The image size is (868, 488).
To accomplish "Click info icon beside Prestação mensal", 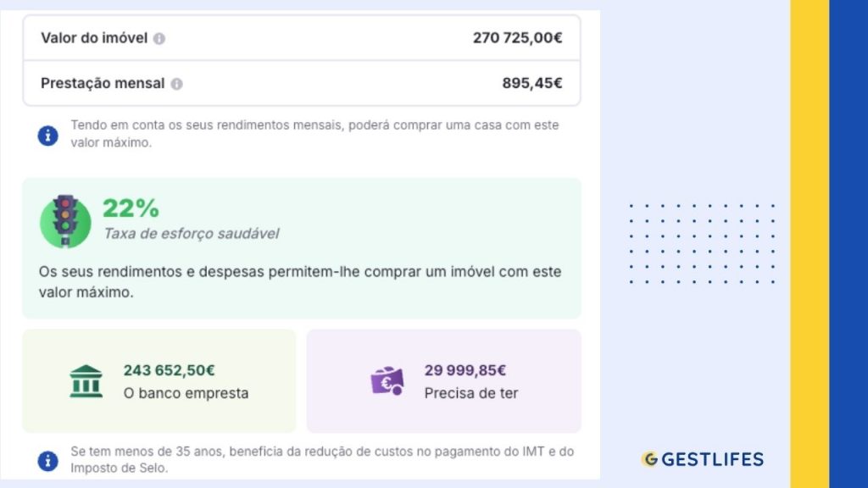I will [x=176, y=84].
